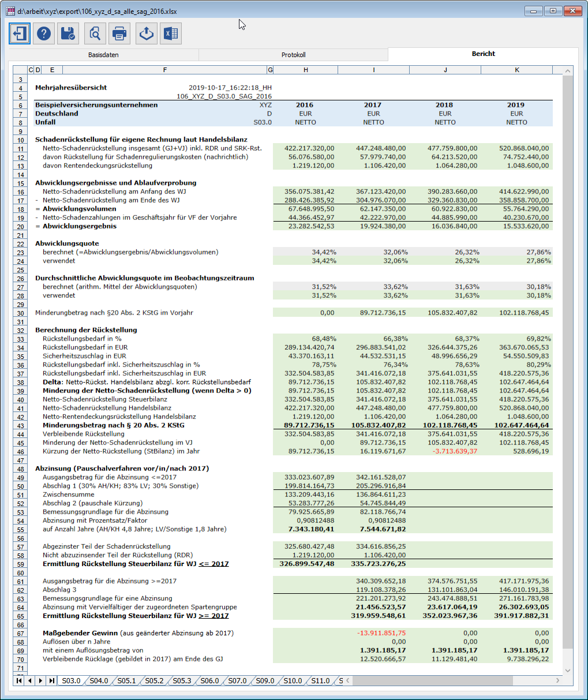Select column header J
The image size is (588, 700).
click(x=445, y=70)
